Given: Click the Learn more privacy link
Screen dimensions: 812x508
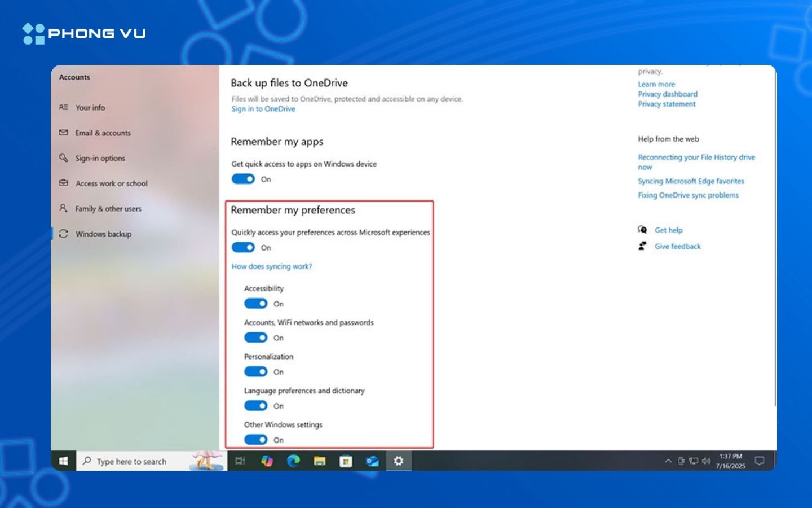Looking at the screenshot, I should coord(656,84).
